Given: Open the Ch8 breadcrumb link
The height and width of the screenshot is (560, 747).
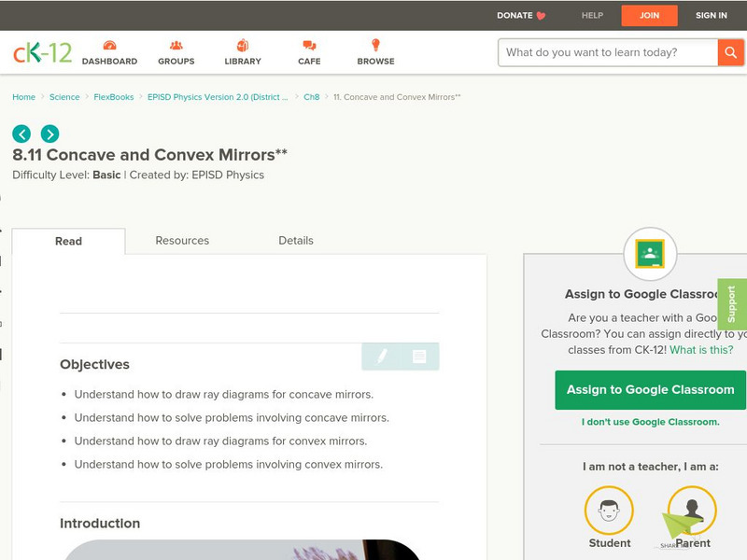Looking at the screenshot, I should (311, 97).
